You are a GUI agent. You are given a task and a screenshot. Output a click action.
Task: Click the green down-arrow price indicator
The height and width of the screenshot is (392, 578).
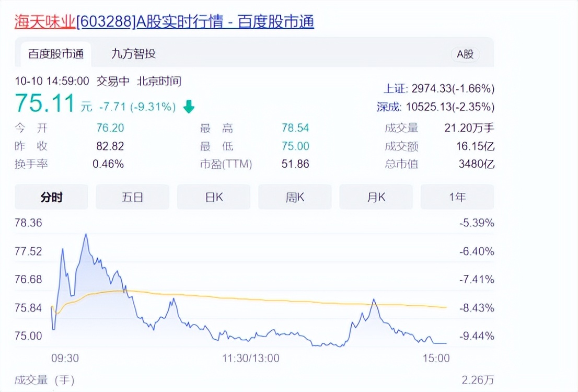pos(189,107)
